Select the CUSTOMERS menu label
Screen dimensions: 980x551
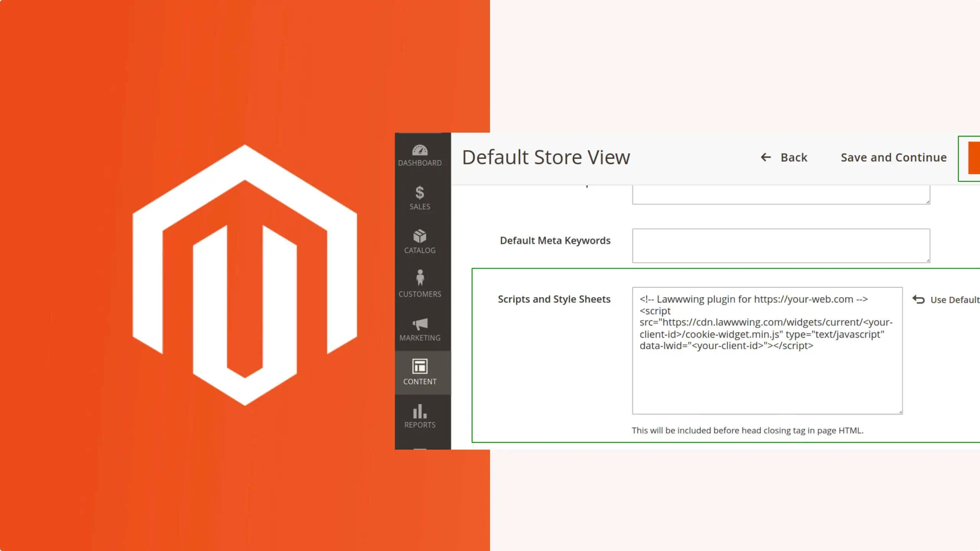click(x=420, y=294)
